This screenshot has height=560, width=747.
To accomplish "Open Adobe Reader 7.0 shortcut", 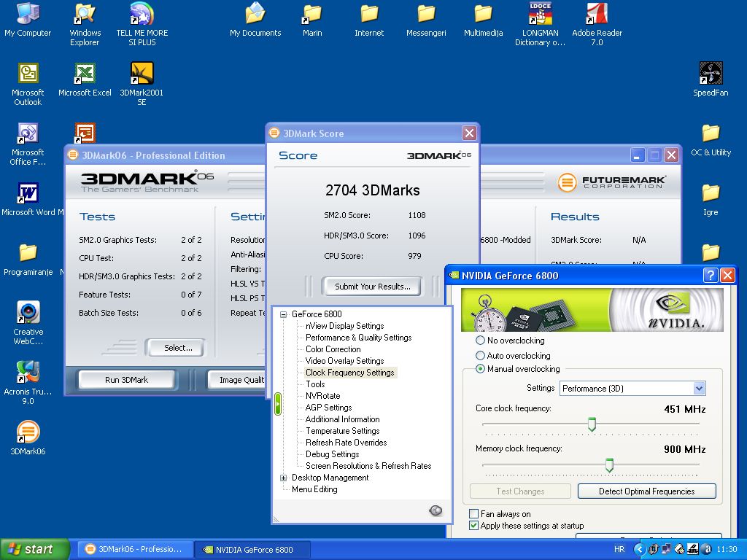I will [x=597, y=24].
